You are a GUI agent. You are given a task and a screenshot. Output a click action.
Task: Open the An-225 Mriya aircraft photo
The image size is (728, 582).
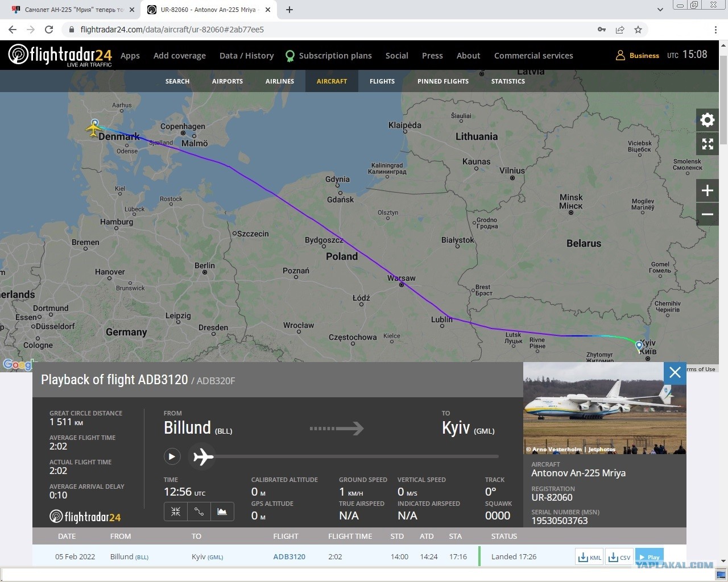pyautogui.click(x=605, y=408)
